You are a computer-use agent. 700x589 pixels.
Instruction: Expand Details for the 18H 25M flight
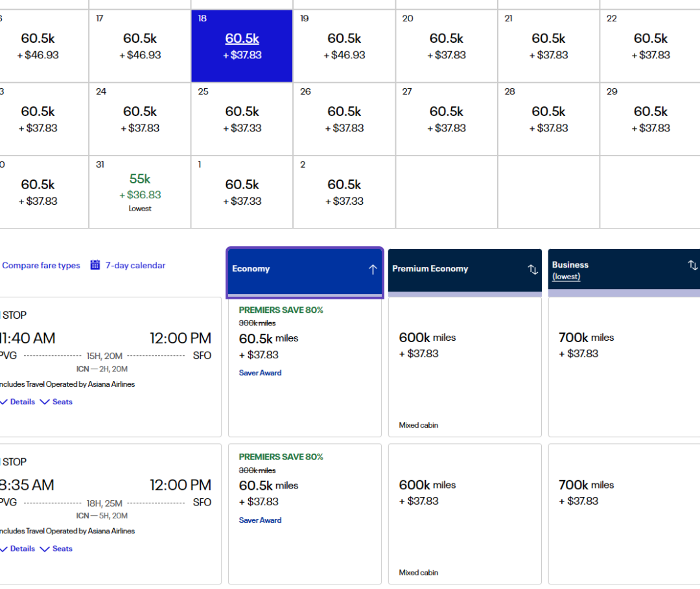(x=17, y=549)
